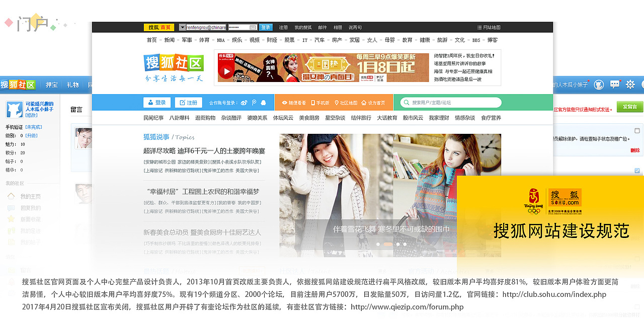Click the woman in scarf slideshow image
Screen dimensions: 644x322
pos(336,195)
